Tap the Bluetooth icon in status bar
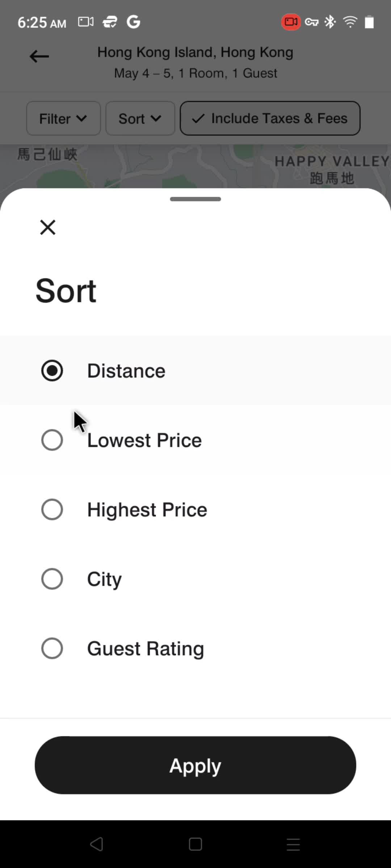Image resolution: width=391 pixels, height=868 pixels. (x=330, y=22)
